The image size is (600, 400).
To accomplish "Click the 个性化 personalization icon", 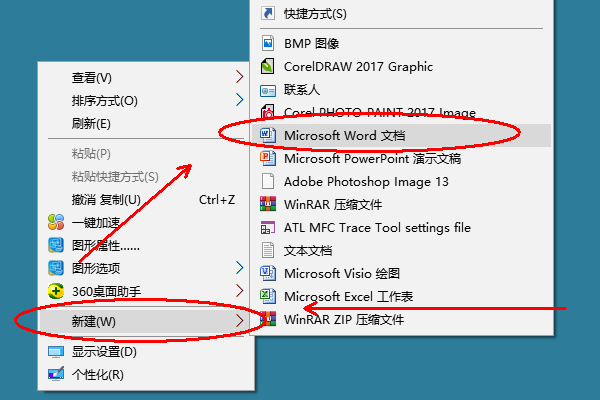I will click(56, 374).
